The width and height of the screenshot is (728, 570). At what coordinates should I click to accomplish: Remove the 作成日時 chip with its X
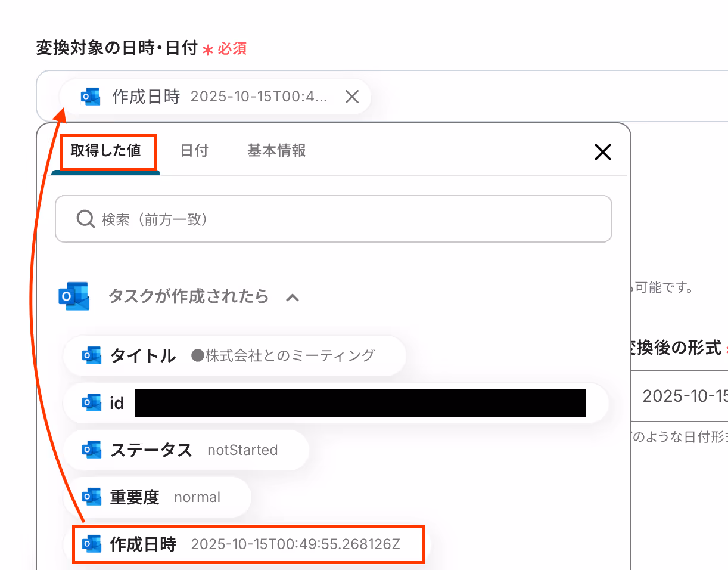352,97
